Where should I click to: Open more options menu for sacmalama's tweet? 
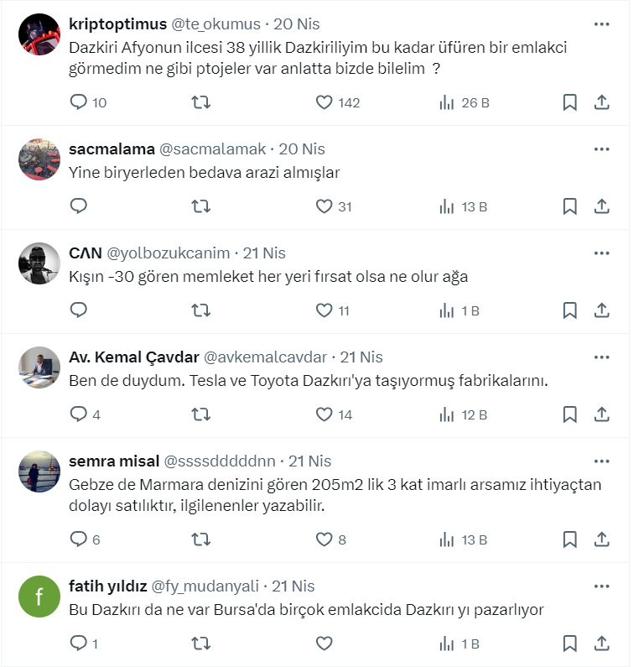[x=601, y=149]
